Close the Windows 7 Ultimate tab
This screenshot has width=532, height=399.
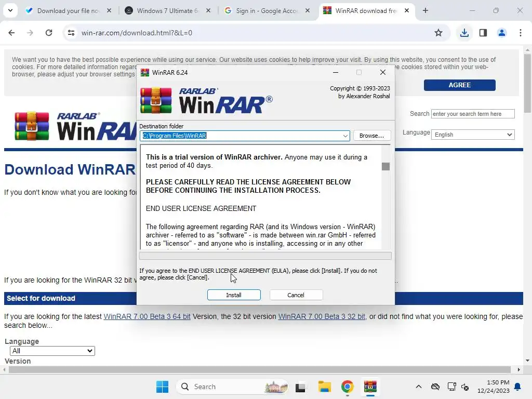click(x=208, y=10)
